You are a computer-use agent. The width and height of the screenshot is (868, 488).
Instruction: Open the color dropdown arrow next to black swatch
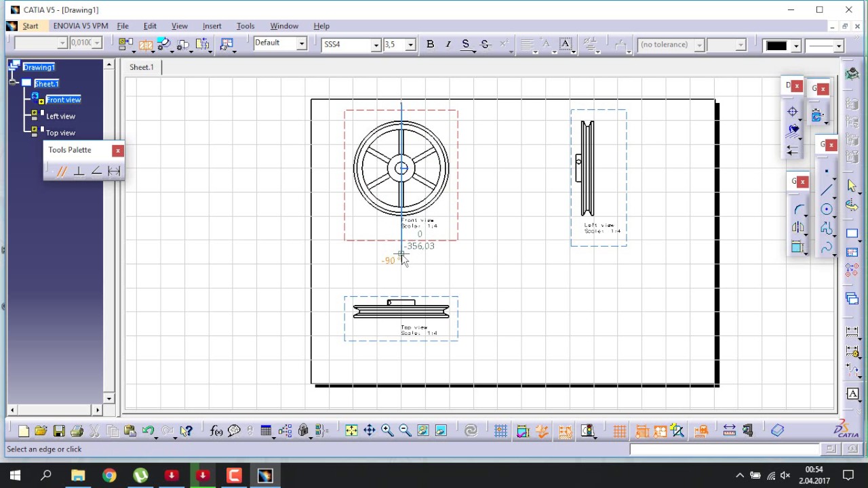point(796,46)
